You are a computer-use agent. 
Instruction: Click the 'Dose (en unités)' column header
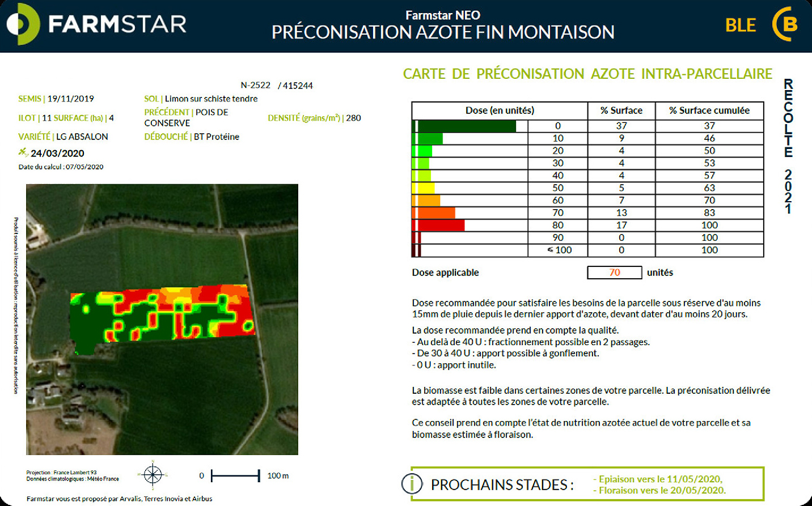click(499, 110)
